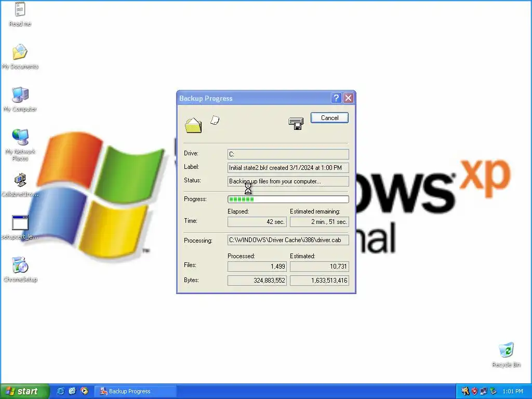This screenshot has height=399, width=532.
Task: Click the Processing field with driver.cab path
Action: 288,240
